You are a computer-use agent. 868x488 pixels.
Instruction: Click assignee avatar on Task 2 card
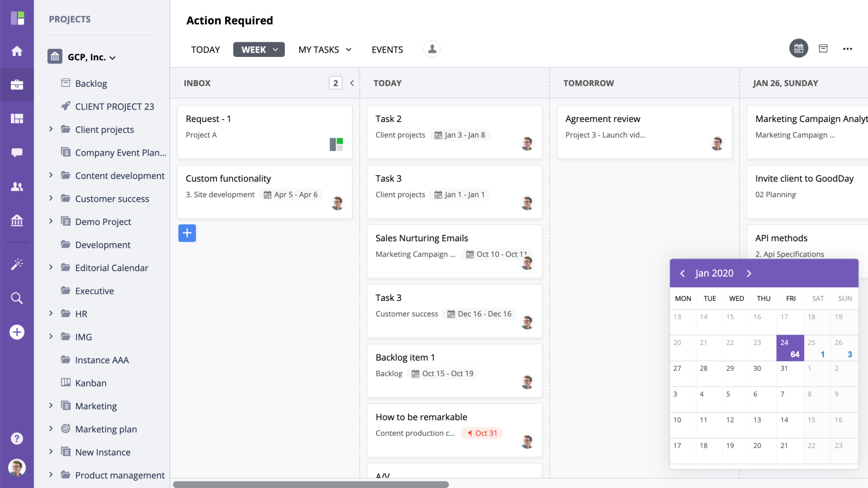point(527,144)
